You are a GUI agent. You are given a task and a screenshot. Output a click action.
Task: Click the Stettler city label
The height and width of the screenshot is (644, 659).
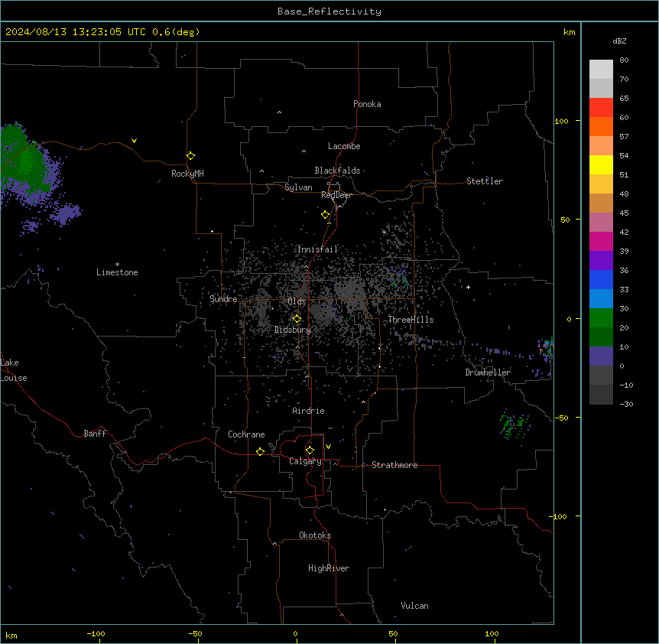(485, 181)
